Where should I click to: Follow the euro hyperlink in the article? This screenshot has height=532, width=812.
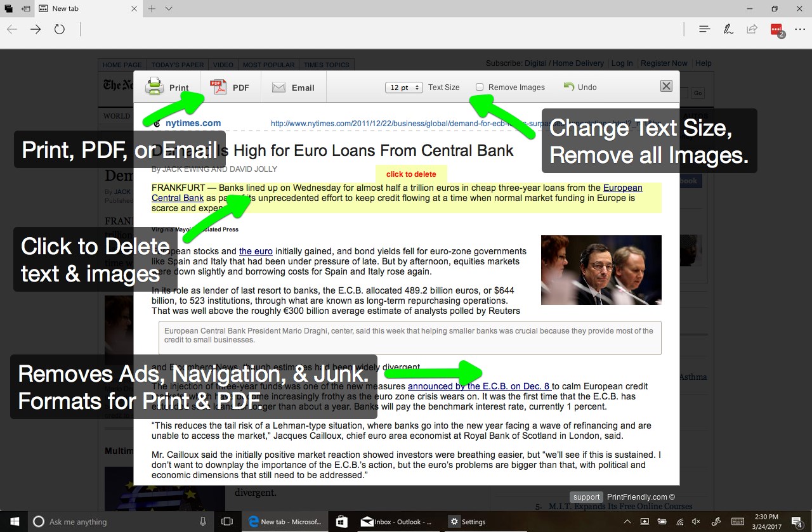(256, 251)
